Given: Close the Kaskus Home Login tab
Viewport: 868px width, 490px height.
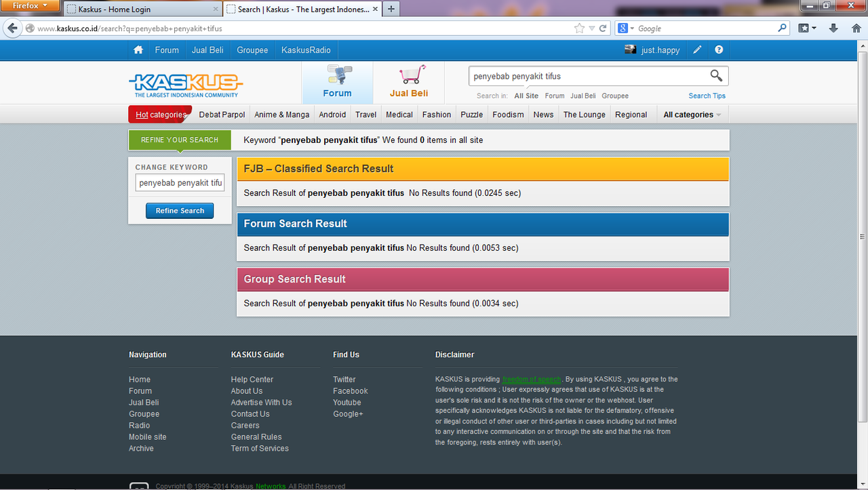Looking at the screenshot, I should pos(216,9).
